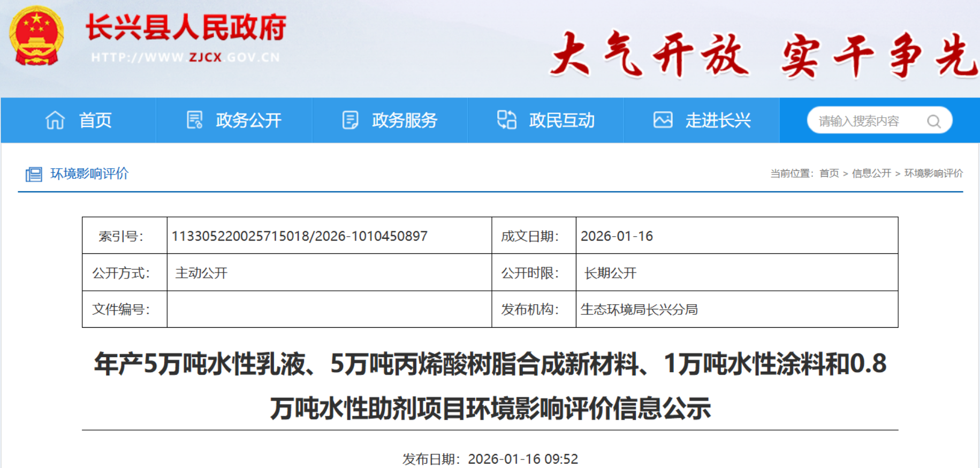
Task: Click the home icon in navigation bar
Action: (55, 120)
